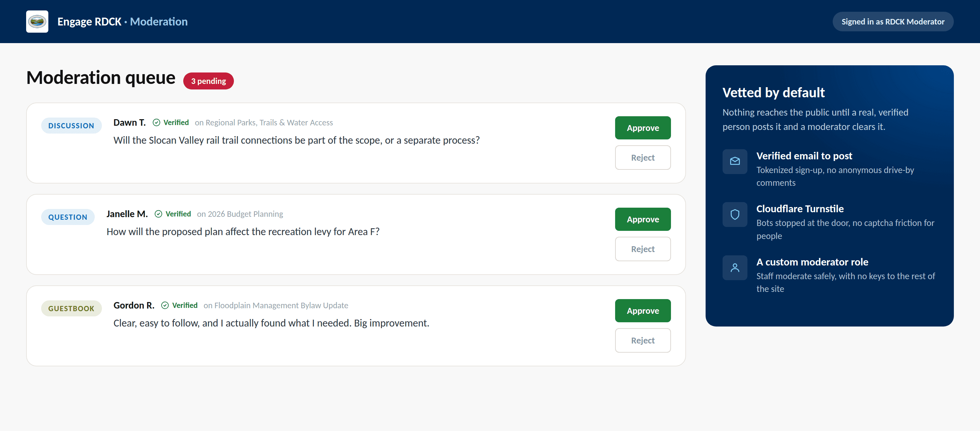Open the 3 pending badge

pos(208,81)
